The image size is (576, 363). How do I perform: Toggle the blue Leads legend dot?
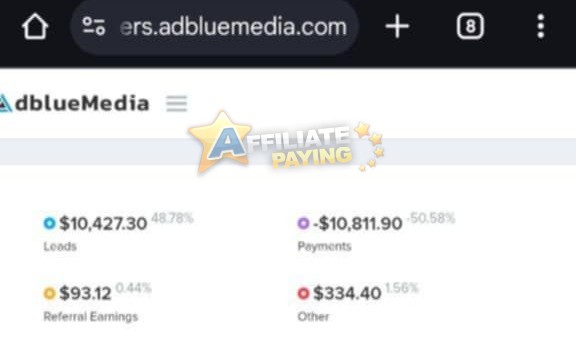coord(49,223)
